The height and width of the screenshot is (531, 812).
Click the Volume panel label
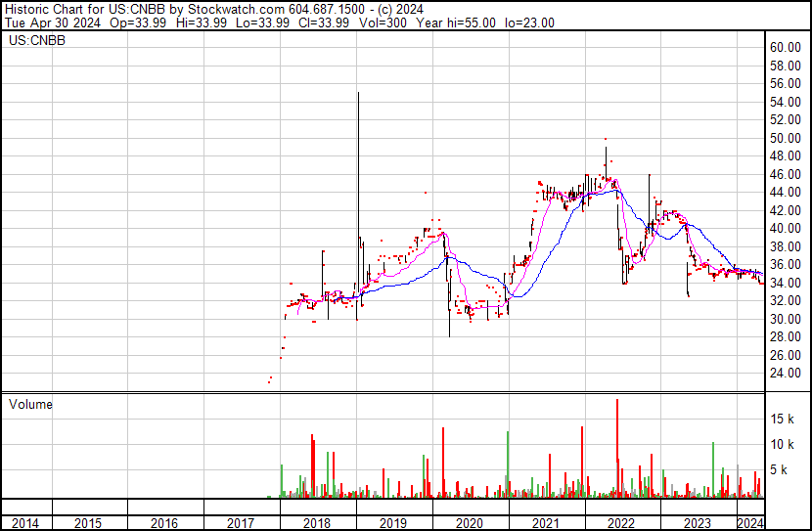click(30, 404)
